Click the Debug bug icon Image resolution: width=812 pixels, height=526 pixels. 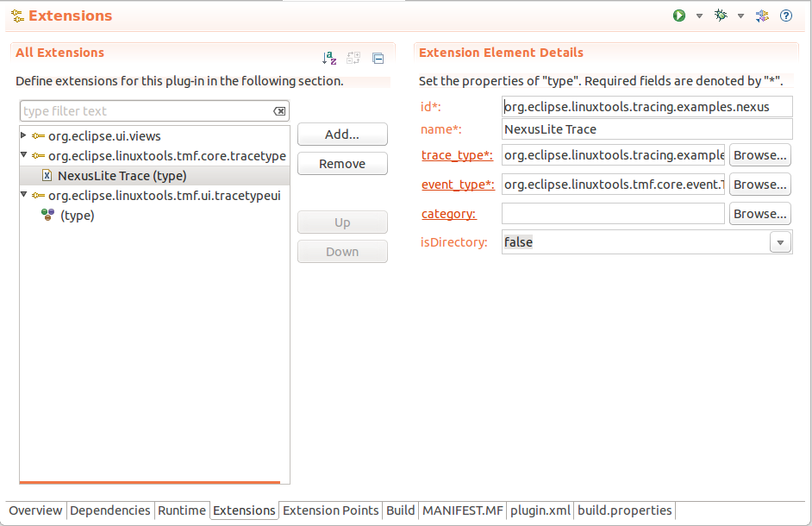(721, 16)
